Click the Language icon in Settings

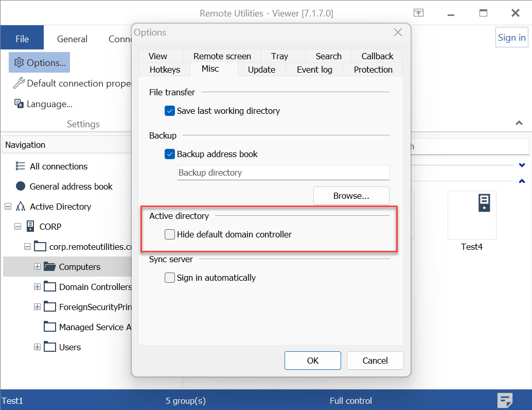pos(19,104)
